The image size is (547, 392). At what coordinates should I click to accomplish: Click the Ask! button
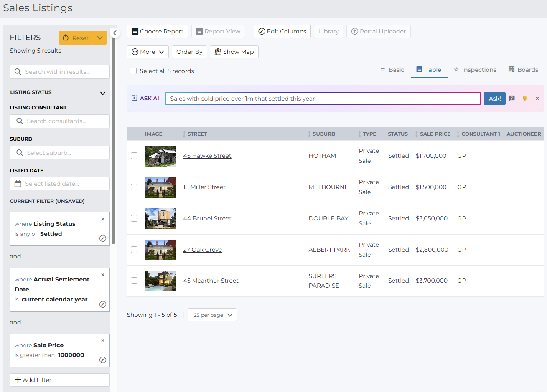[495, 99]
